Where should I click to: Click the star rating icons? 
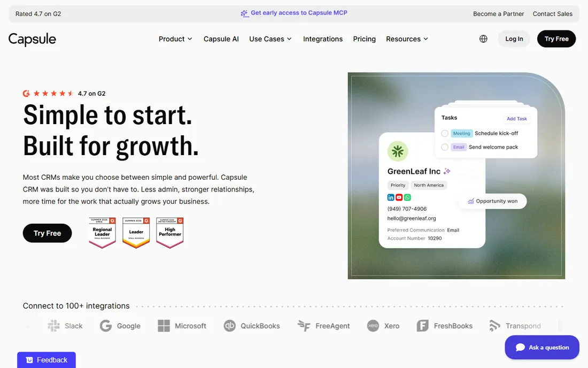point(53,94)
